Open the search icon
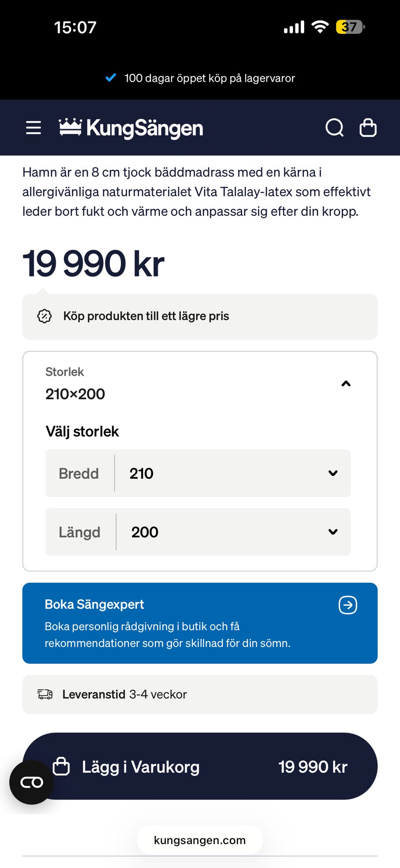This screenshot has height=868, width=400. 334,128
